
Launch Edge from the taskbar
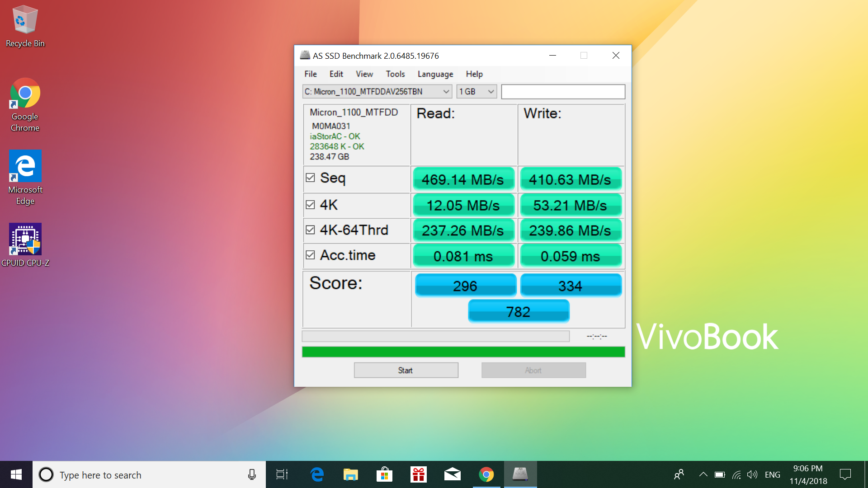tap(317, 474)
